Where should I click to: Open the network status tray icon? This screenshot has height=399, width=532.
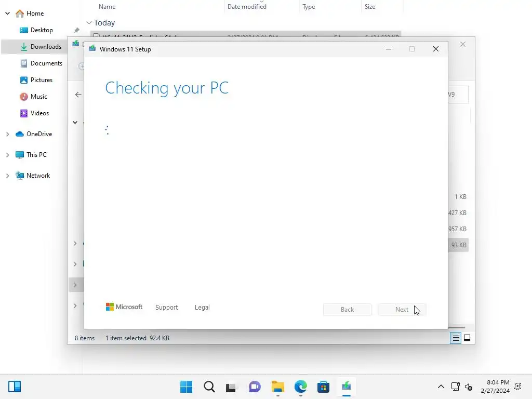pyautogui.click(x=455, y=387)
